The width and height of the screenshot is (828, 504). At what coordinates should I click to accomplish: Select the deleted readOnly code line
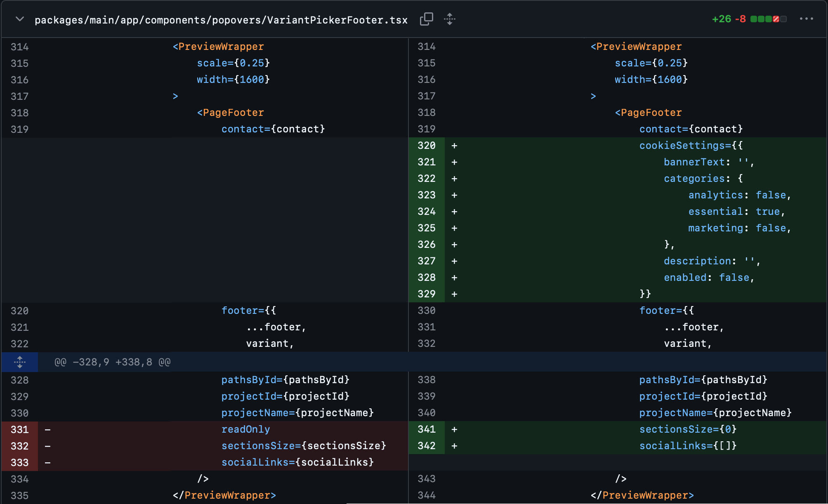(245, 429)
